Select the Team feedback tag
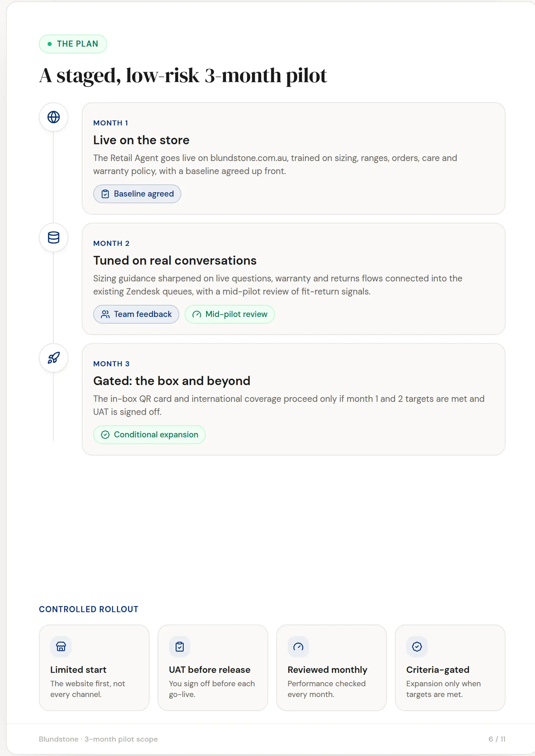Image resolution: width=535 pixels, height=756 pixels. tap(136, 314)
